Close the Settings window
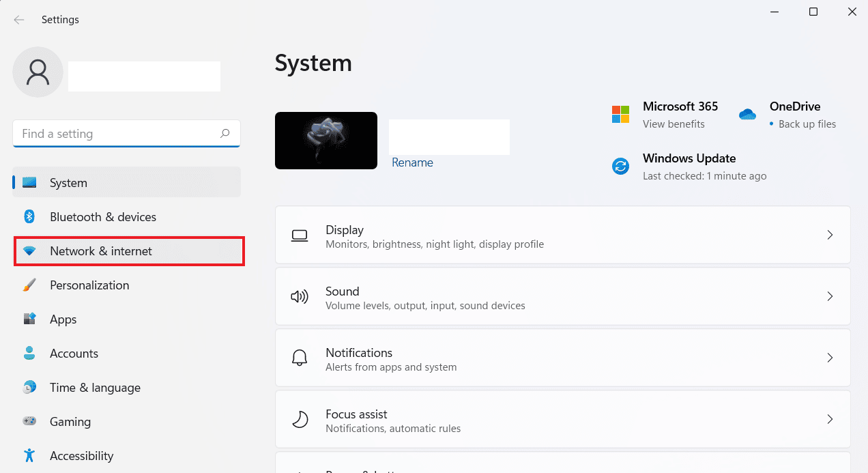This screenshot has height=473, width=868. [x=852, y=12]
